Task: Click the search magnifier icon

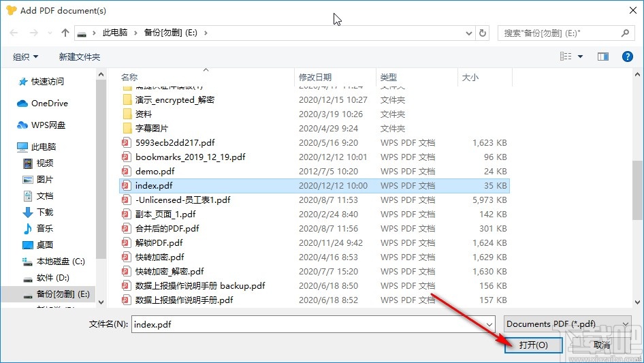Action: pyautogui.click(x=625, y=33)
